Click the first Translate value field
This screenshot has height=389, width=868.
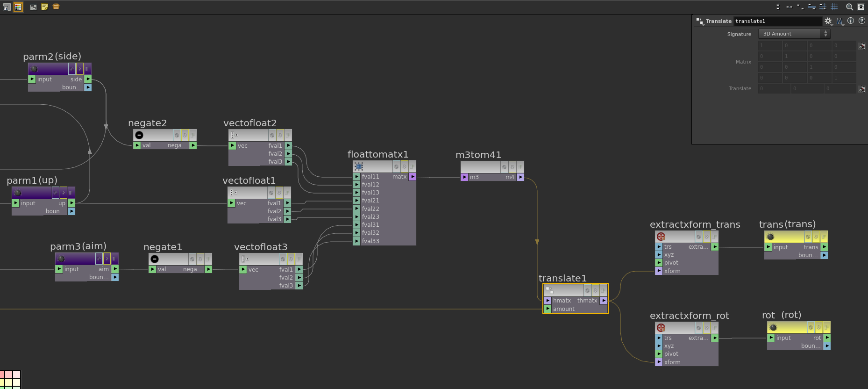(x=774, y=88)
